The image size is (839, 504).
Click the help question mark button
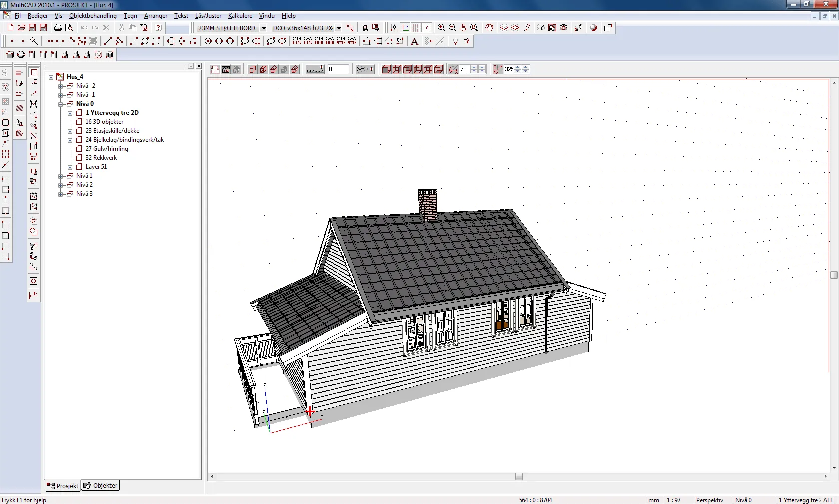point(158,28)
